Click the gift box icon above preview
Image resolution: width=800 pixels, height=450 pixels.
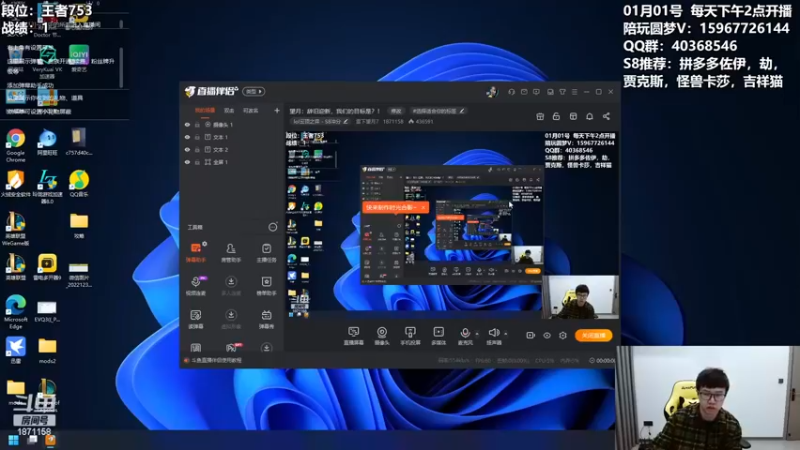[540, 116]
